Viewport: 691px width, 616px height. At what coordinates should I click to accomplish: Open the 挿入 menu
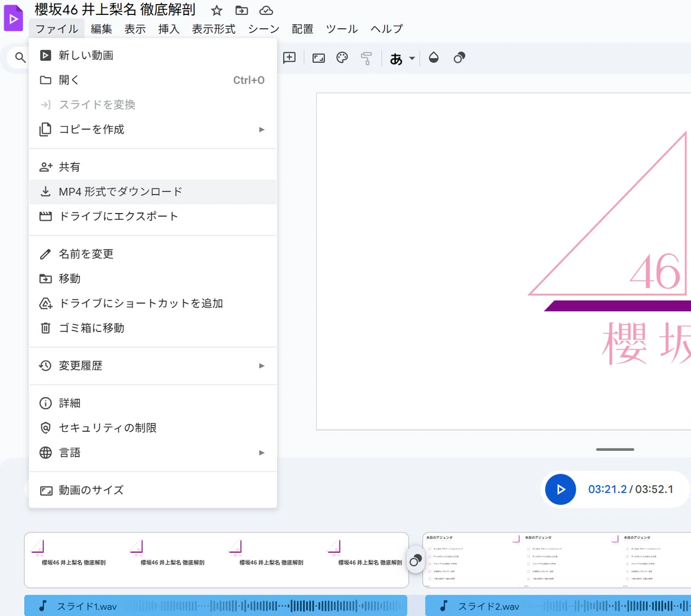tap(169, 29)
